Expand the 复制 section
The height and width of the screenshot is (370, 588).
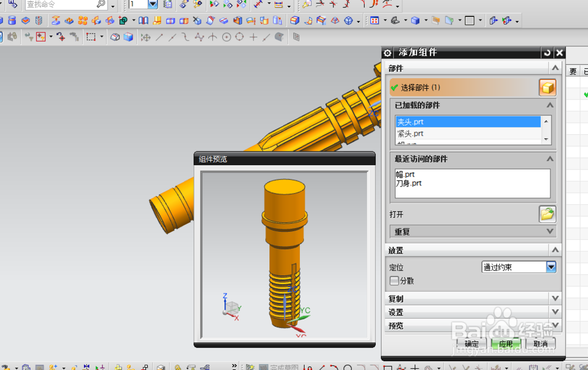[555, 298]
